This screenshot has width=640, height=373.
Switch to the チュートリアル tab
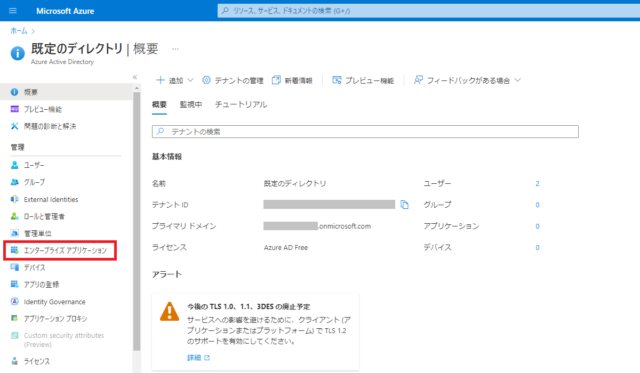(241, 104)
